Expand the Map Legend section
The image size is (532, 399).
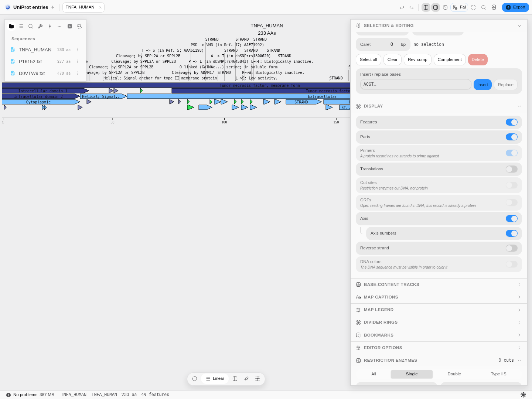coord(439,310)
